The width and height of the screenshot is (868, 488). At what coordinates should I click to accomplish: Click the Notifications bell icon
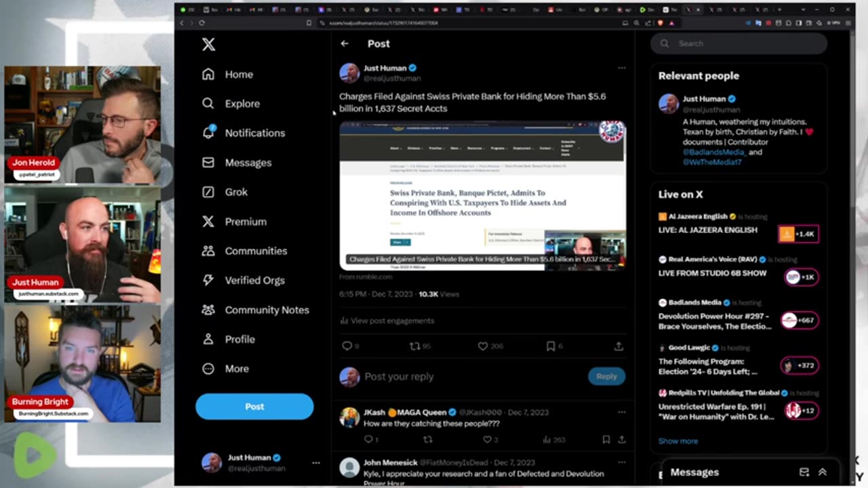pos(208,133)
